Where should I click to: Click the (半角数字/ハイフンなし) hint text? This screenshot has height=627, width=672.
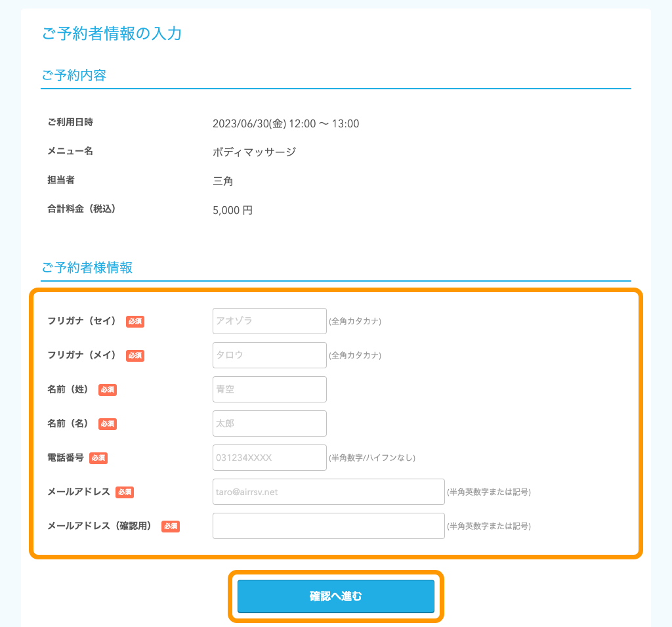(x=372, y=458)
